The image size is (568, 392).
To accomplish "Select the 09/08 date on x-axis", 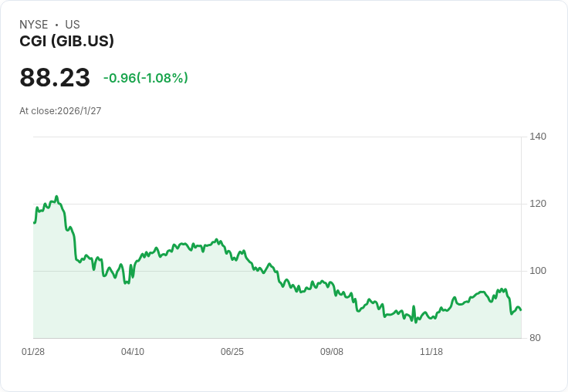I will coord(332,352).
